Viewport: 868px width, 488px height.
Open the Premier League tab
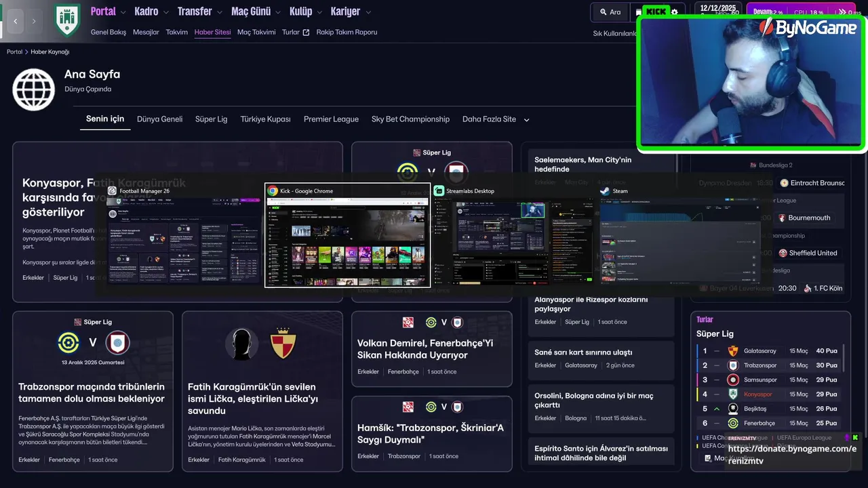(x=331, y=119)
